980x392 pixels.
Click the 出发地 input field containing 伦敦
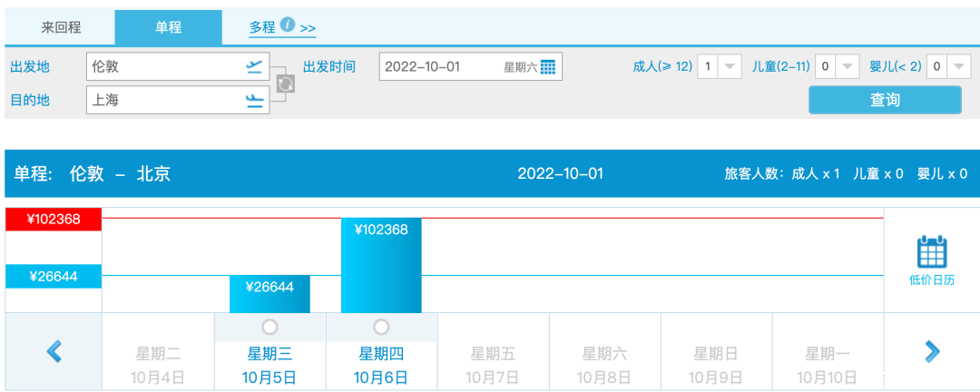[163, 66]
